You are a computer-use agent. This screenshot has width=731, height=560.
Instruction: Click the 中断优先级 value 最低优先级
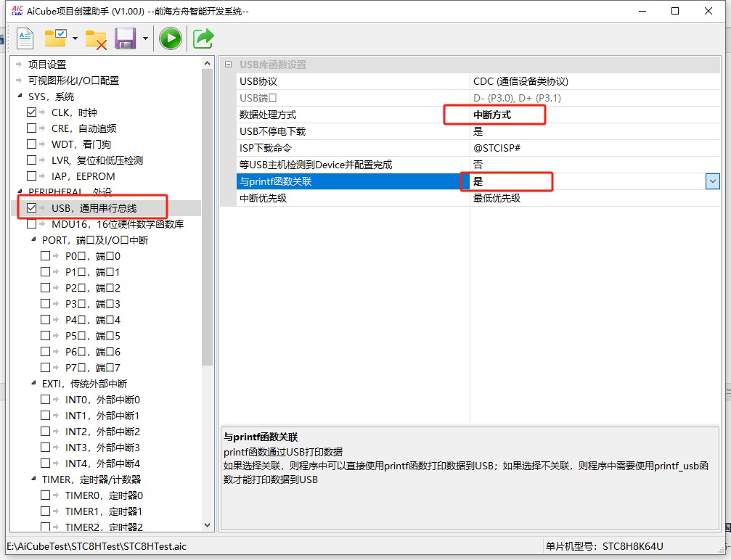tap(497, 198)
